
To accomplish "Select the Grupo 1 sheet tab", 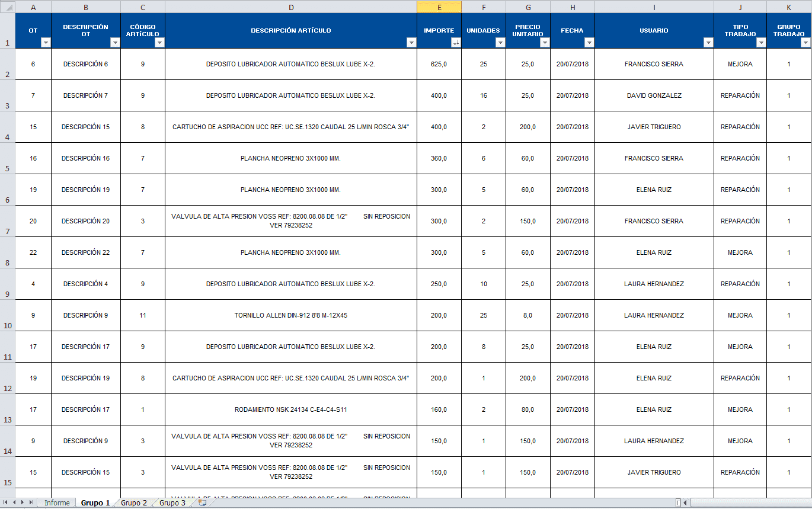I will [95, 503].
